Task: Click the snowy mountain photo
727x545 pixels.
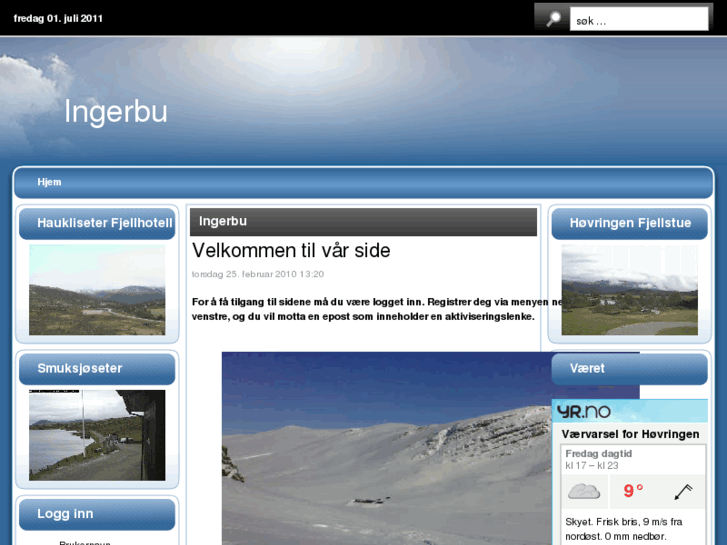Action: coord(386,449)
